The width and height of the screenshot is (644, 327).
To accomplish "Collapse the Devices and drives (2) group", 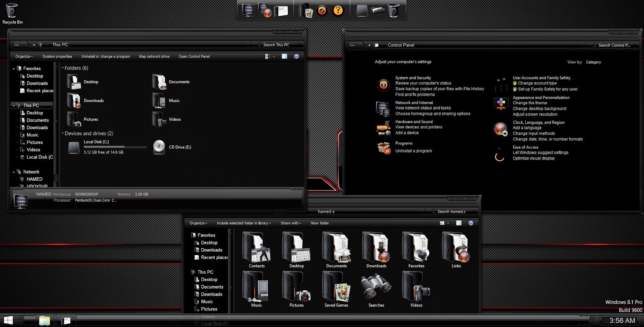I will [x=63, y=133].
